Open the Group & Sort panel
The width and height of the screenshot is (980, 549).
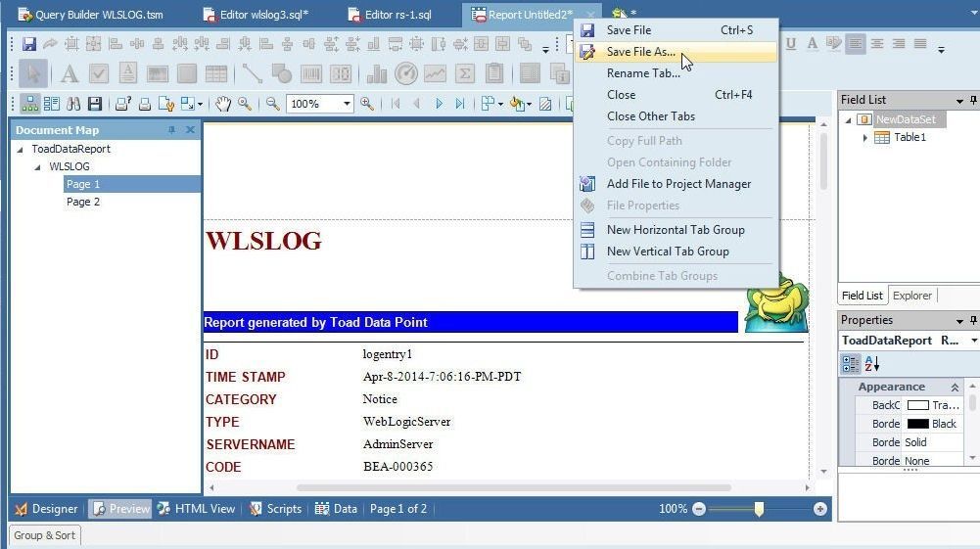click(x=44, y=535)
